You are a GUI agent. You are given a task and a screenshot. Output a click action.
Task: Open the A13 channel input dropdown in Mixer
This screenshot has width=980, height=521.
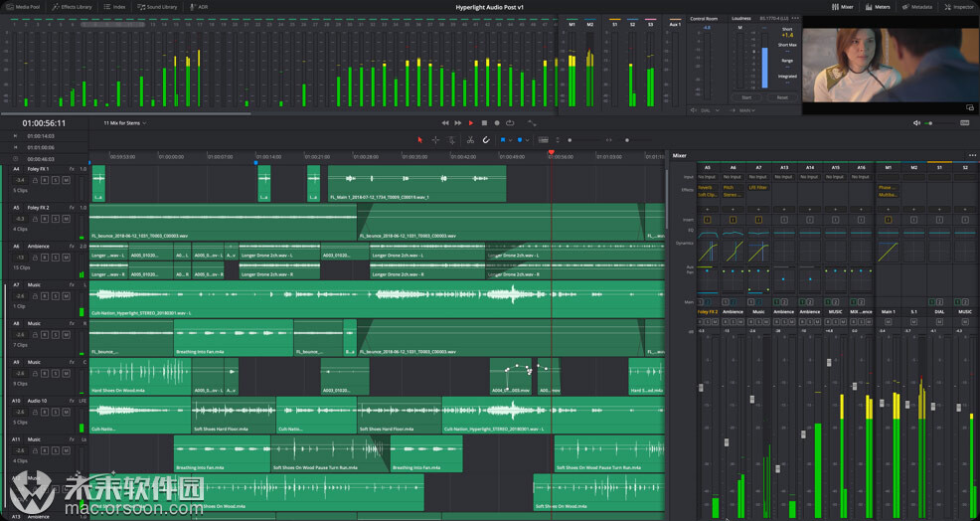pyautogui.click(x=784, y=177)
